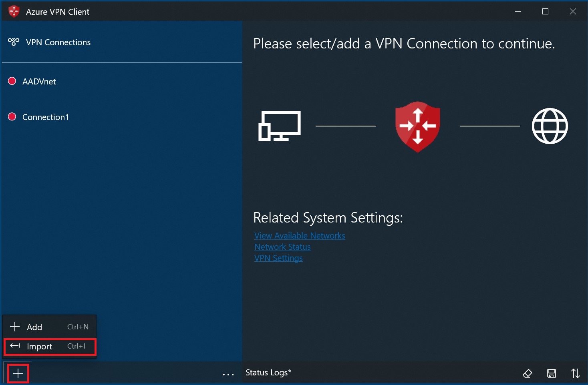
Task: Open the Network Status link
Action: point(282,247)
